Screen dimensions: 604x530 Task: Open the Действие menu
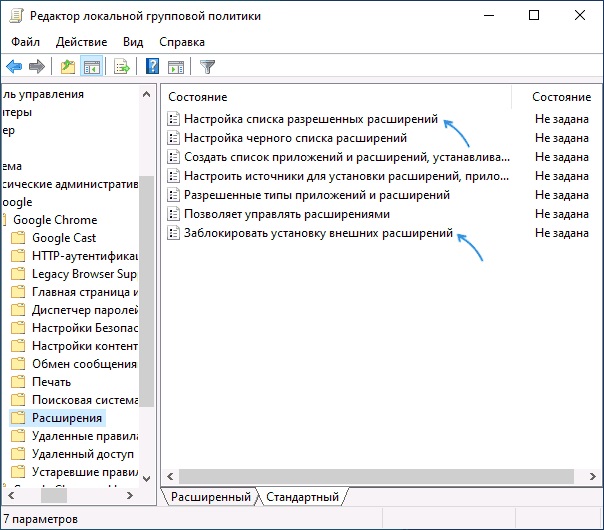click(x=82, y=42)
